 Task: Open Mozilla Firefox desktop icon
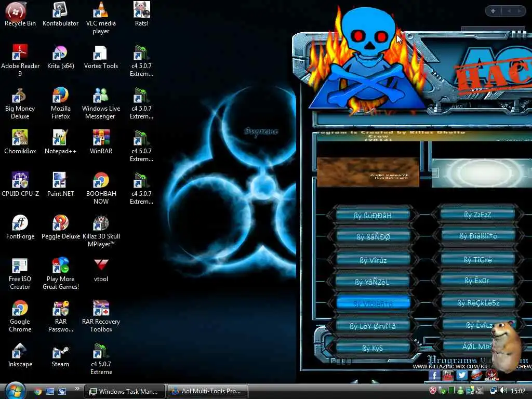[60, 103]
